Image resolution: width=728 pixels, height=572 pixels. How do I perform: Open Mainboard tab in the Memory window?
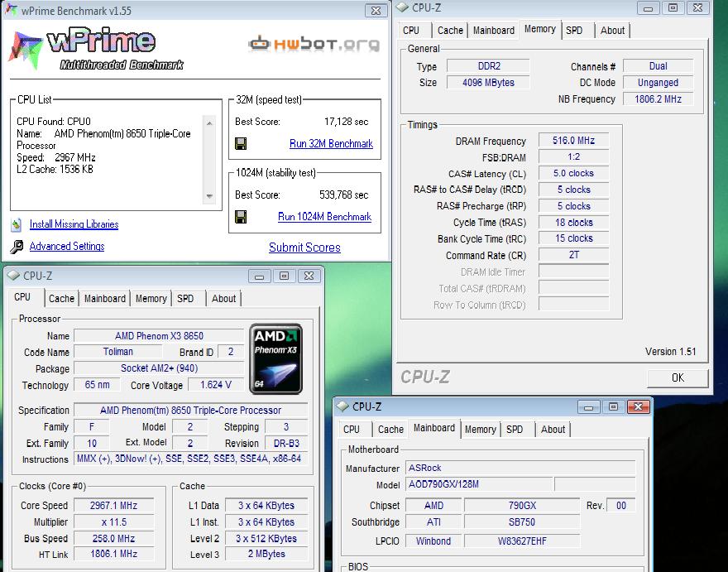point(494,31)
